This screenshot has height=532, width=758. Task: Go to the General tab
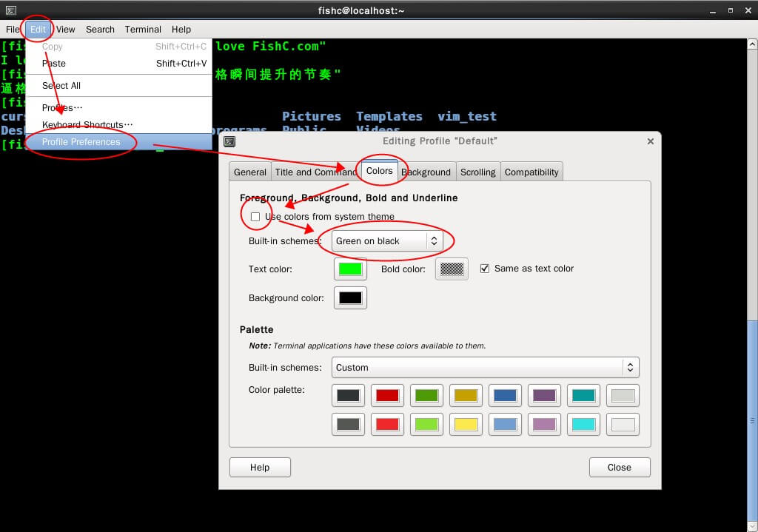tap(249, 172)
